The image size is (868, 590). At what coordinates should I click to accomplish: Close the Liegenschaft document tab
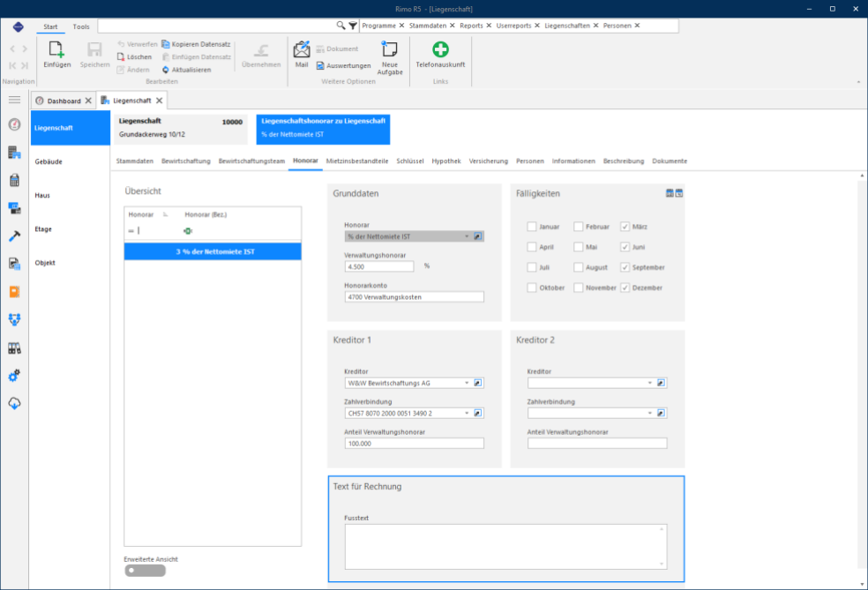[x=160, y=101]
